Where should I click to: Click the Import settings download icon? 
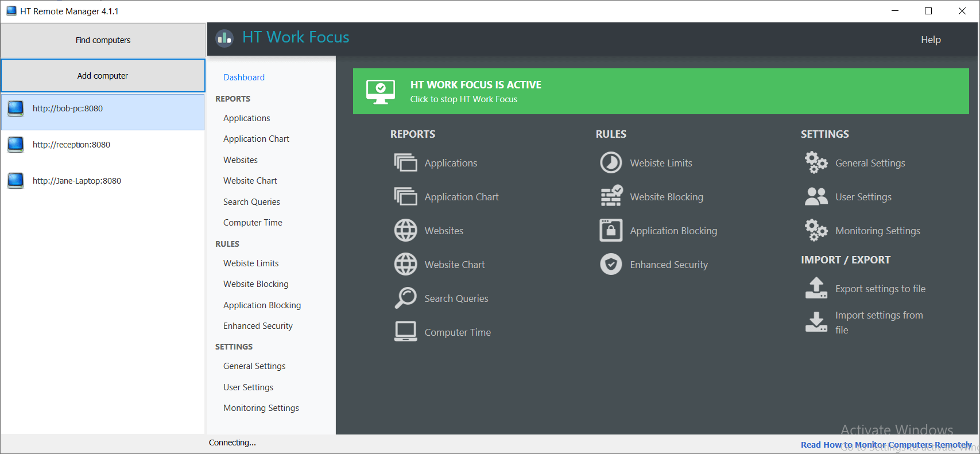coord(816,322)
